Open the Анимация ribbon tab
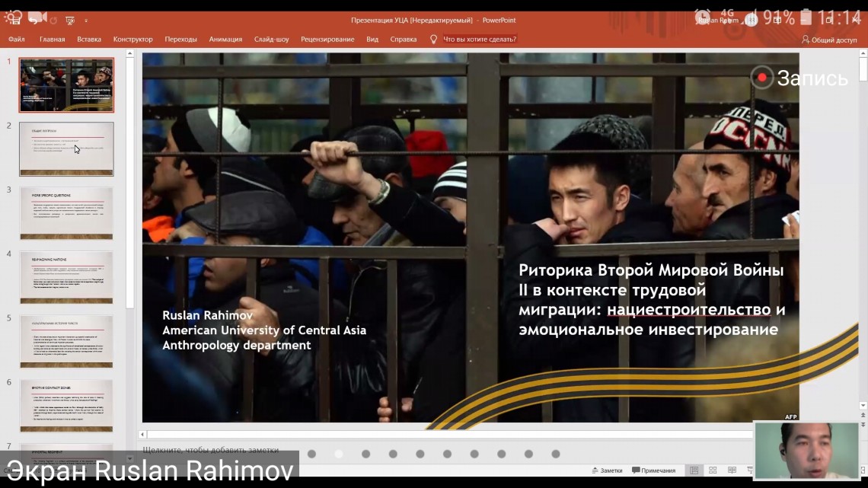Viewport: 868px width, 488px height. (225, 40)
